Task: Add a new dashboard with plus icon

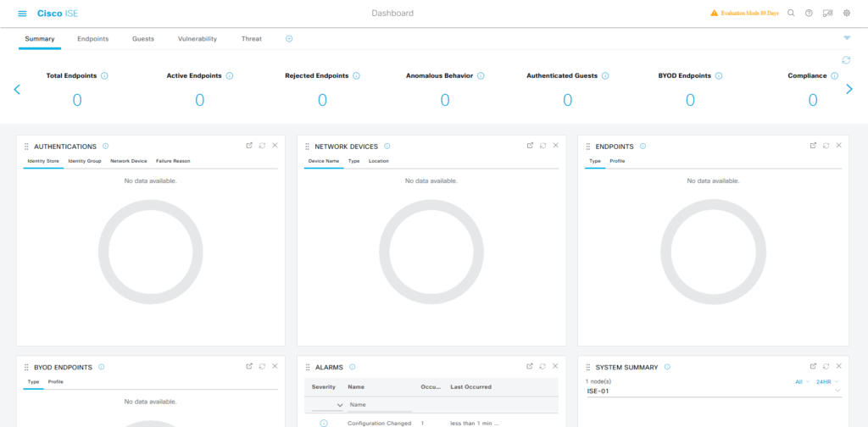Action: click(289, 39)
